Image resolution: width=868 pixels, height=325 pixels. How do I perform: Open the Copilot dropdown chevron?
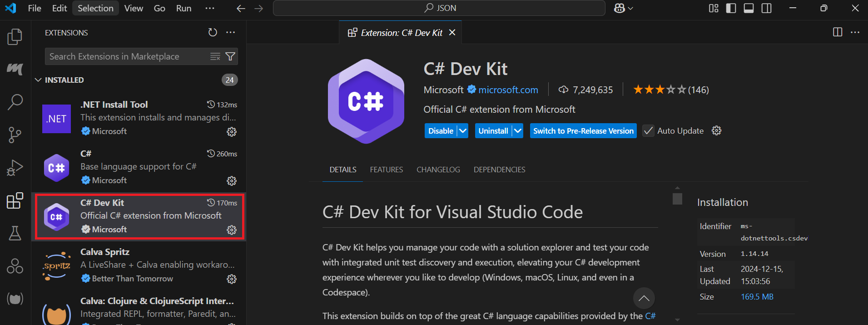(630, 8)
